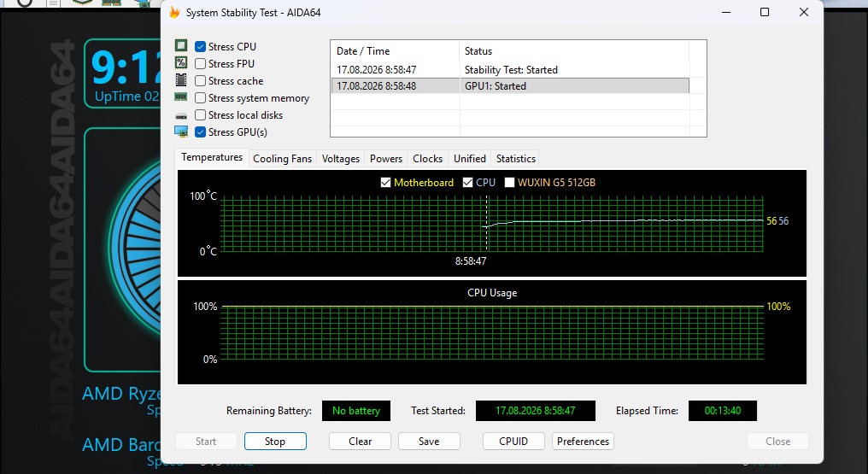This screenshot has height=474, width=868.
Task: Enable the Stress system memory checkbox
Action: click(x=201, y=98)
